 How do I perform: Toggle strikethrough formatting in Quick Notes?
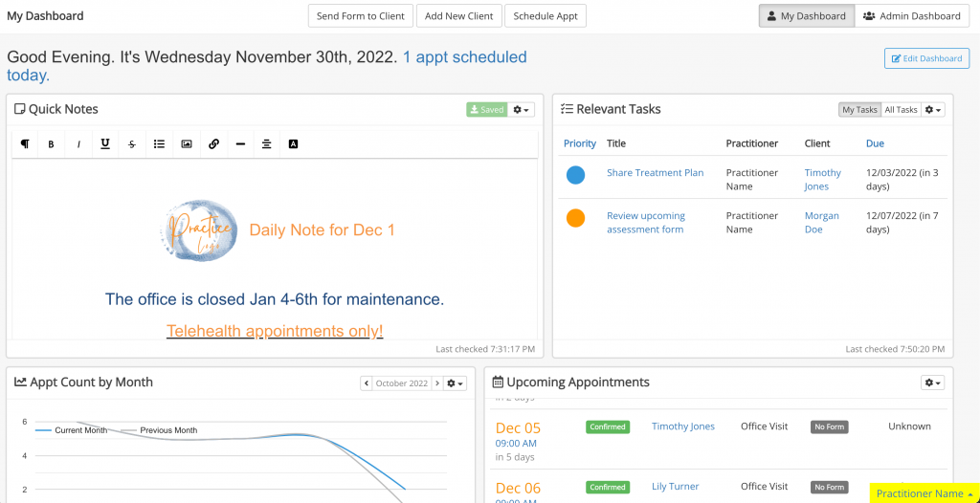click(132, 143)
